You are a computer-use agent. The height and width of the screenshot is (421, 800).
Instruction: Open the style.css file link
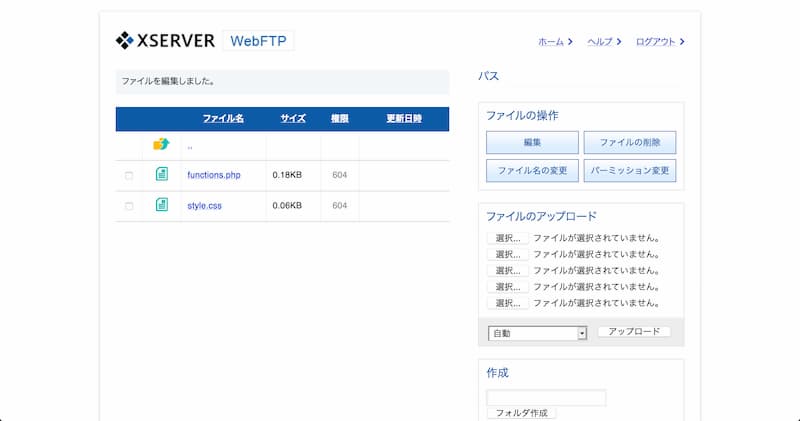point(204,206)
